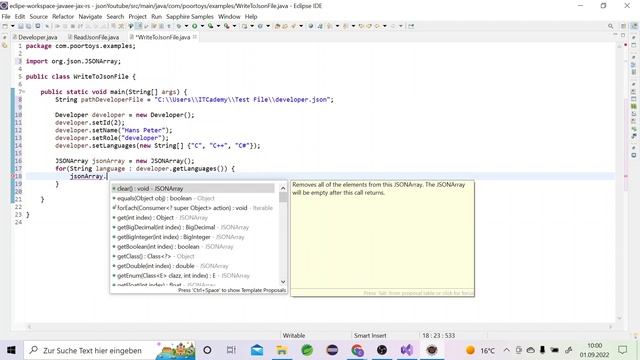This screenshot has width=640, height=360.
Task: Select the getBigInteger(int index) proposal
Action: click(193, 237)
